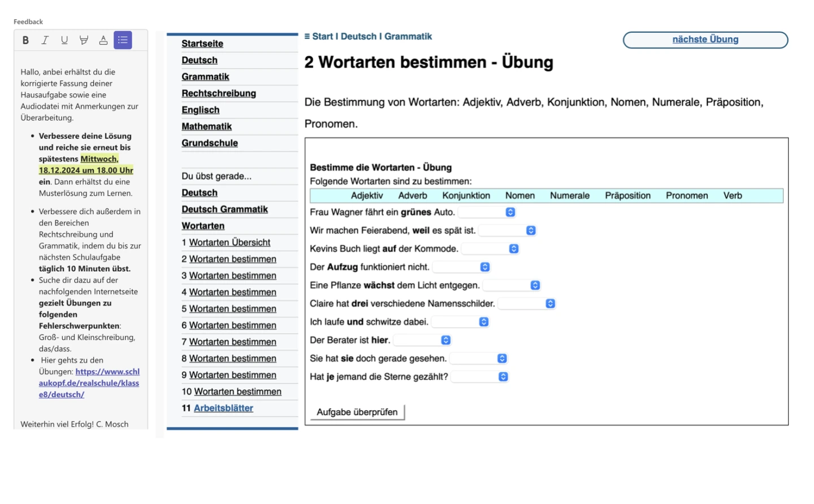Toggle the bulleted list button
Screen dimensions: 814x504
(123, 40)
